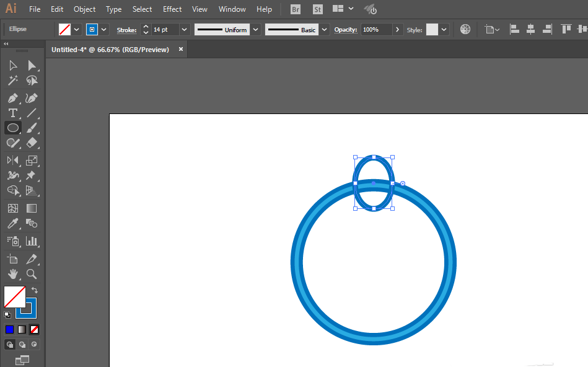Image resolution: width=588 pixels, height=367 pixels.
Task: Open Adobe Stock with St button
Action: coord(318,9)
